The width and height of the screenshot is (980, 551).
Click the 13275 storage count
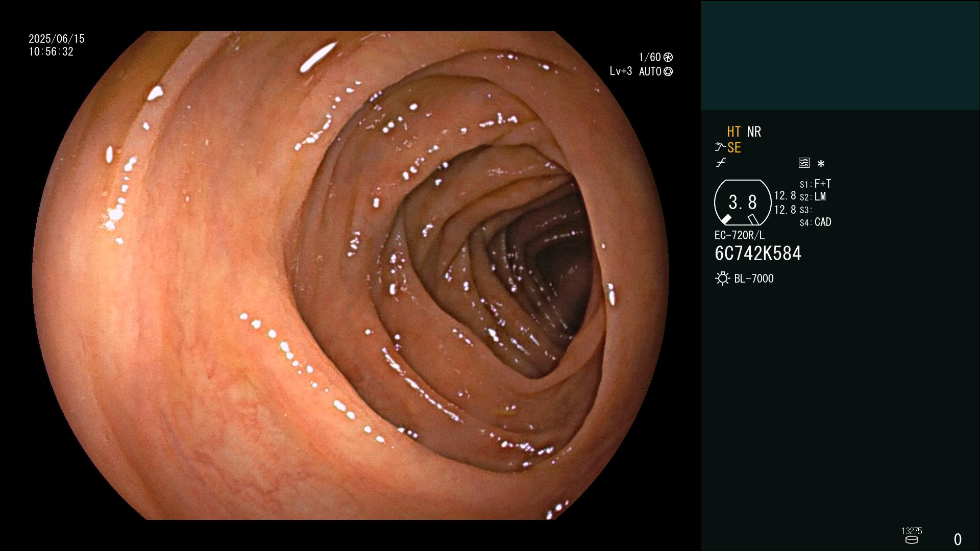[912, 531]
